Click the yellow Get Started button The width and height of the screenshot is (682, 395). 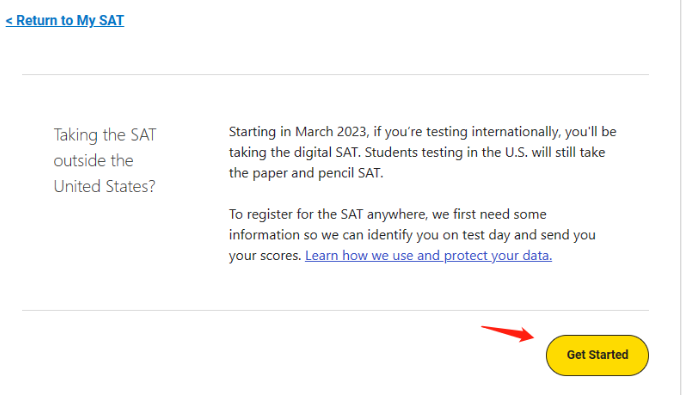[597, 355]
